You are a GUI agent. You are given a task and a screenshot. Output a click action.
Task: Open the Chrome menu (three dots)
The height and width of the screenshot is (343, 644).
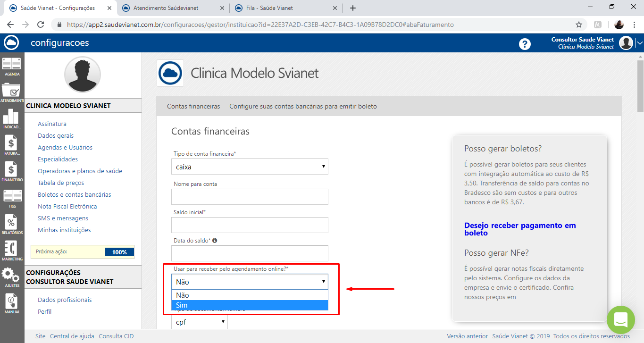634,25
